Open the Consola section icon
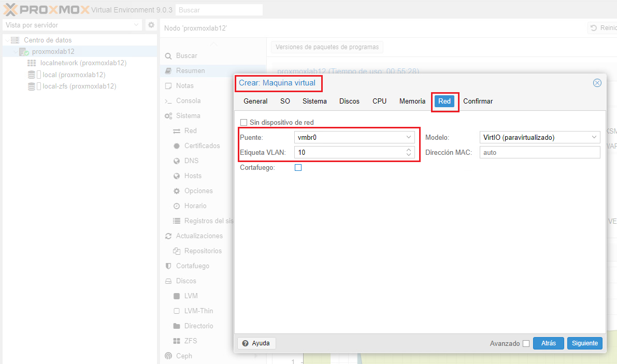 [168, 100]
